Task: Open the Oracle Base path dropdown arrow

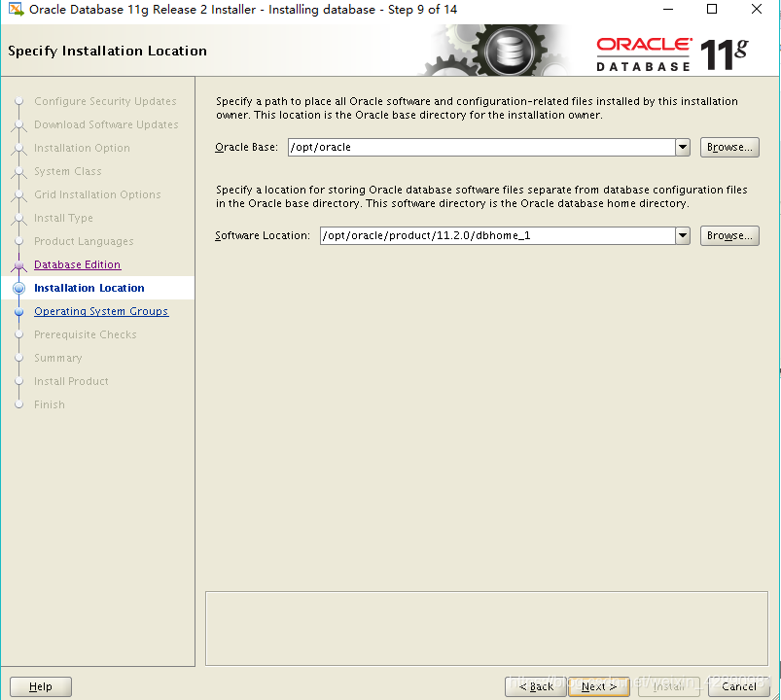Action: [x=683, y=148]
